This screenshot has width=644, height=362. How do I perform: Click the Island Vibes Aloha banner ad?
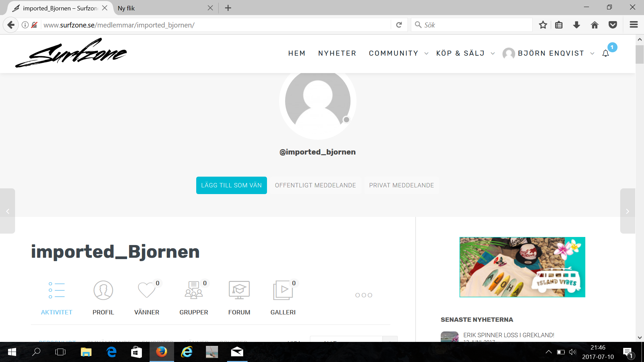[522, 267]
